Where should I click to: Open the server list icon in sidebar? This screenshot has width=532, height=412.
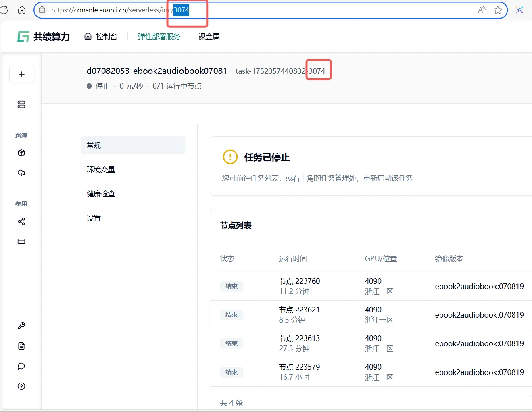coord(21,104)
